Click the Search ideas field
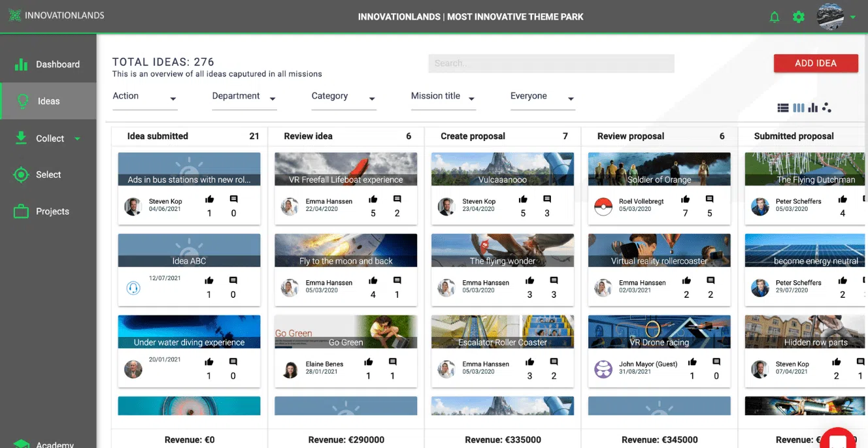Viewport: 868px width, 448px height. 551,63
